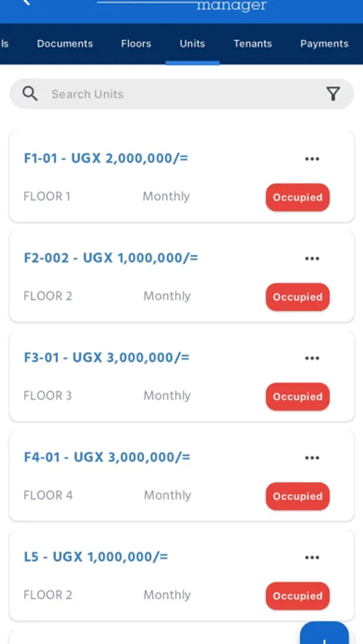The image size is (363, 644).
Task: Focus the Search Units input field
Action: (x=182, y=94)
